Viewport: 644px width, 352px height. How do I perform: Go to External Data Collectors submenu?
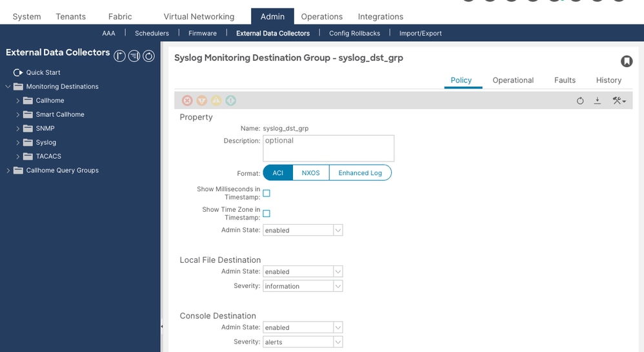click(273, 34)
